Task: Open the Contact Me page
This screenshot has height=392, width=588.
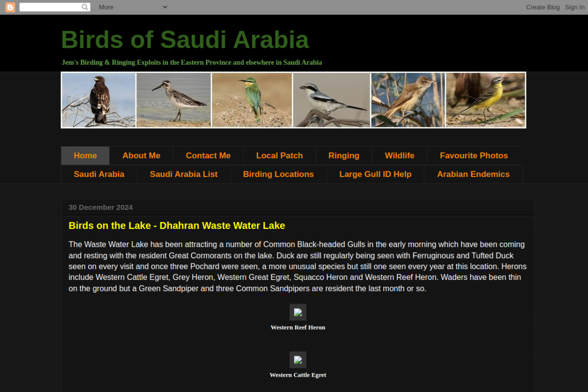Action: tap(208, 156)
